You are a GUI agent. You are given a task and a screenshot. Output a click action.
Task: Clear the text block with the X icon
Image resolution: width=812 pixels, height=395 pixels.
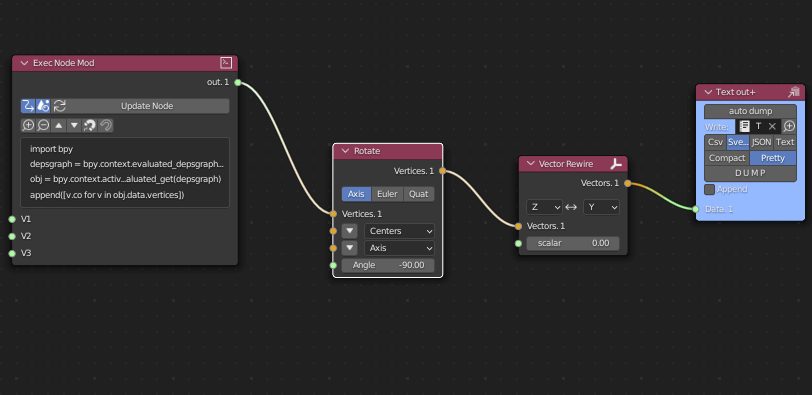pyautogui.click(x=772, y=126)
